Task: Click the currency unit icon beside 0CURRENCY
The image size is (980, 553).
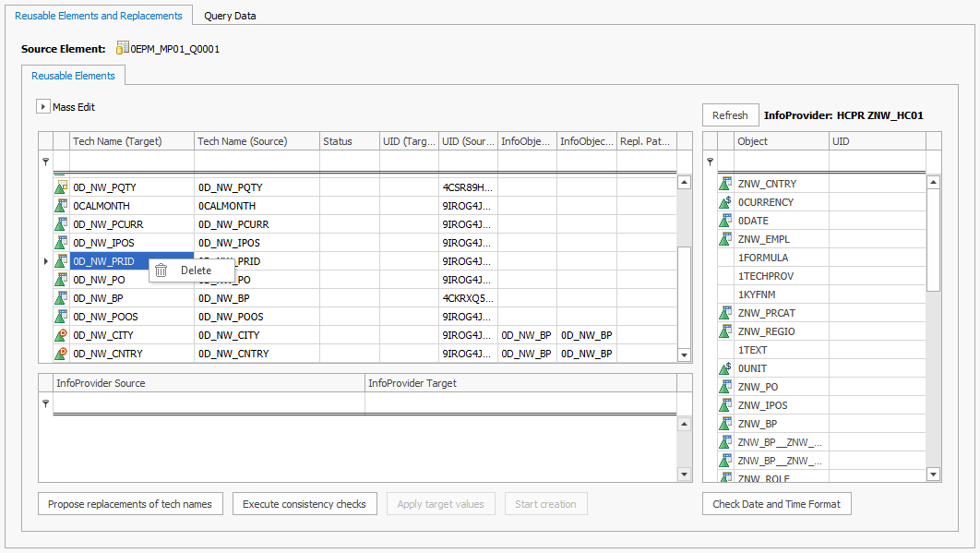Action: coord(726,201)
